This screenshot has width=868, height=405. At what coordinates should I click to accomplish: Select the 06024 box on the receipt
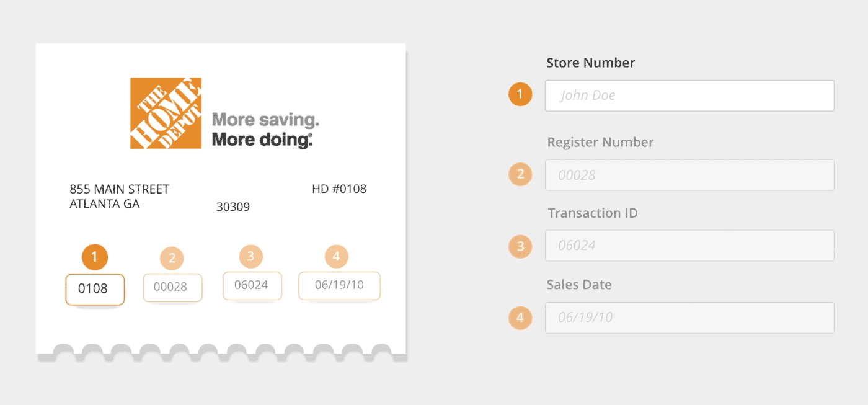point(252,285)
